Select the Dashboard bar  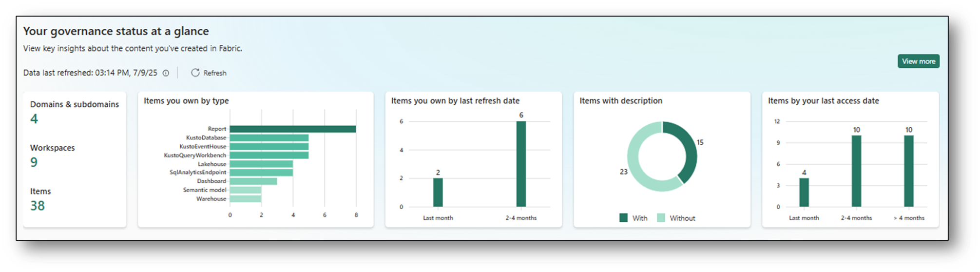click(x=253, y=181)
